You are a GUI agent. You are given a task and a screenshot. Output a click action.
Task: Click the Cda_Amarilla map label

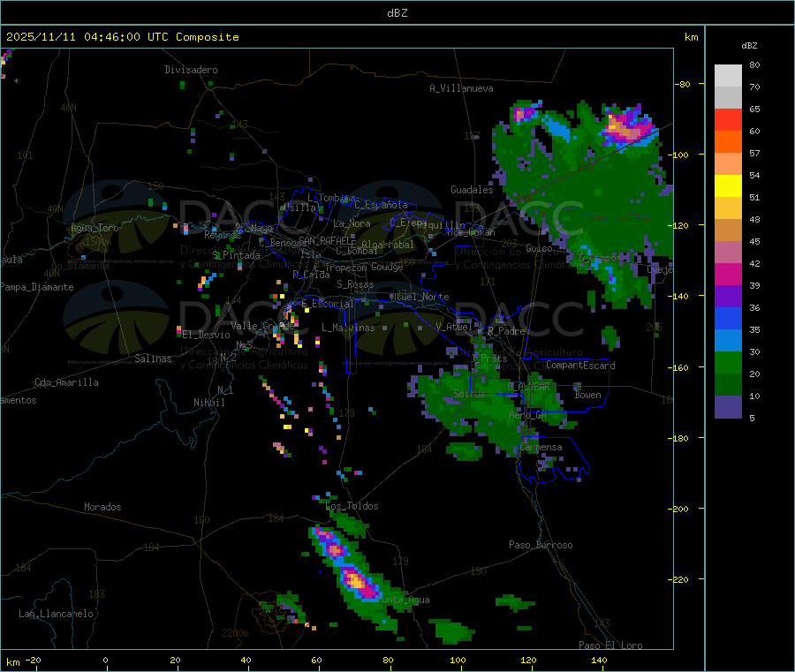coord(66,382)
